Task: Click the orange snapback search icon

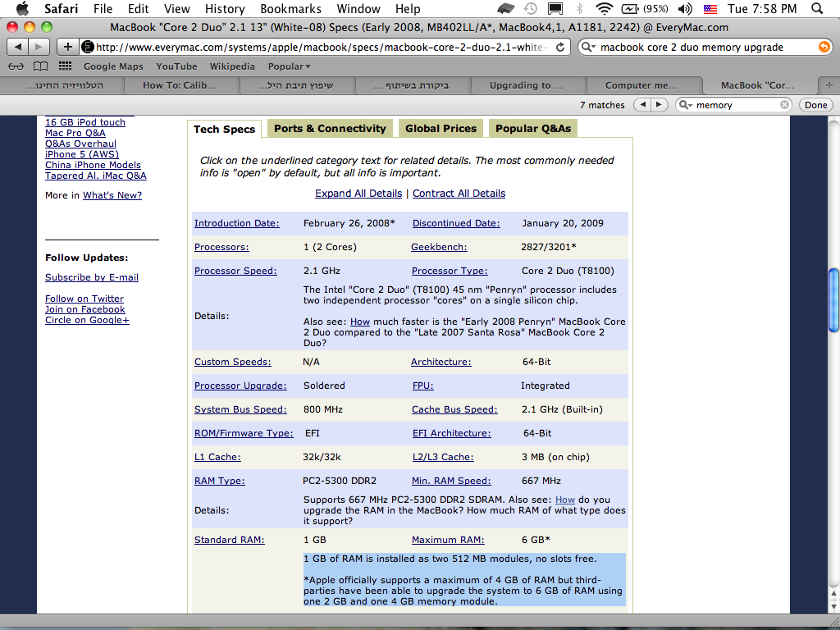Action: coord(824,47)
